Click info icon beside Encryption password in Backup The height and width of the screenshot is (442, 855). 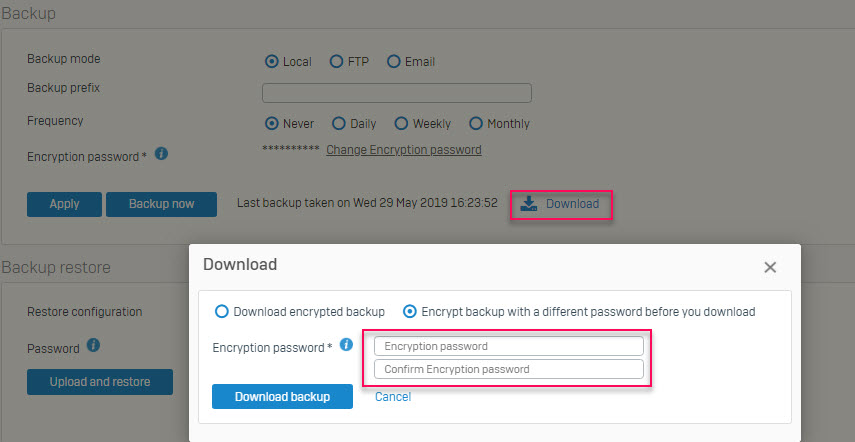(162, 154)
